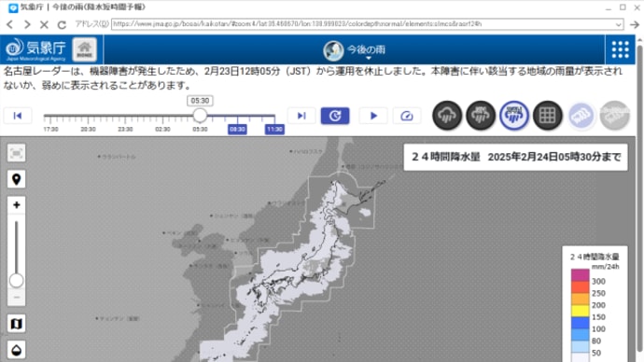Click the 名古屋レーダー notice text

[313, 78]
